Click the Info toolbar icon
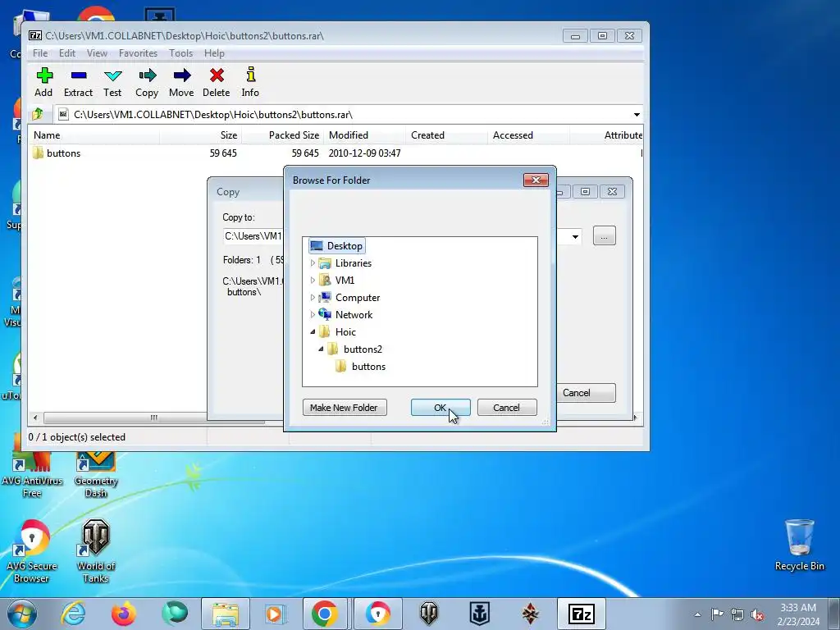 point(250,75)
